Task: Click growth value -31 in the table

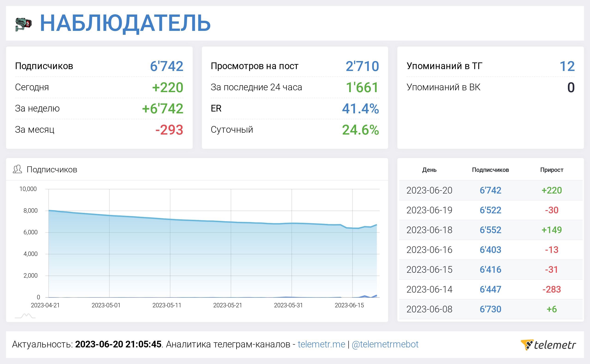Action: point(552,270)
